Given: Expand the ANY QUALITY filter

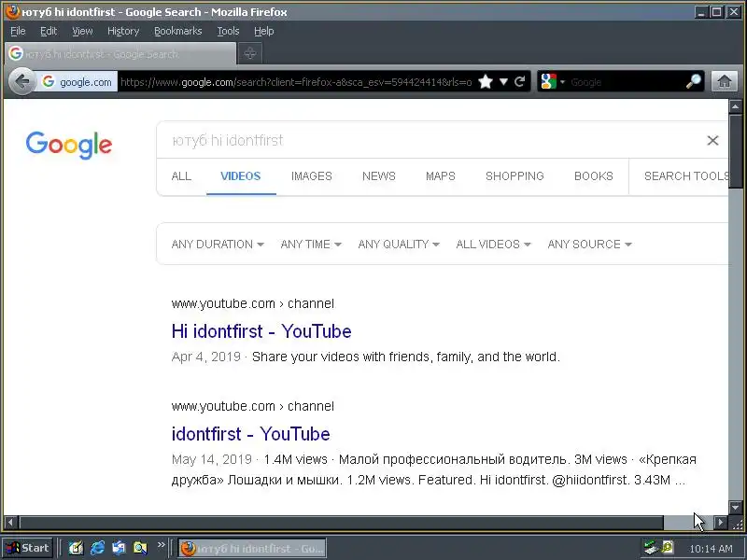Looking at the screenshot, I should click(x=399, y=245).
